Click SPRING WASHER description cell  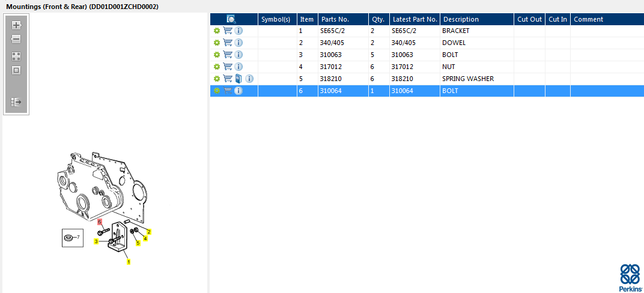pos(477,79)
